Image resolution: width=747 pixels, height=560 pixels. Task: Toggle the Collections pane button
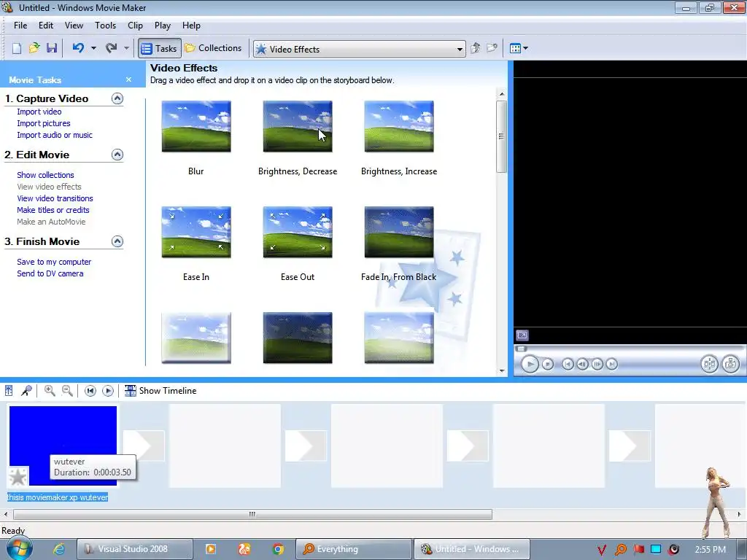[214, 48]
